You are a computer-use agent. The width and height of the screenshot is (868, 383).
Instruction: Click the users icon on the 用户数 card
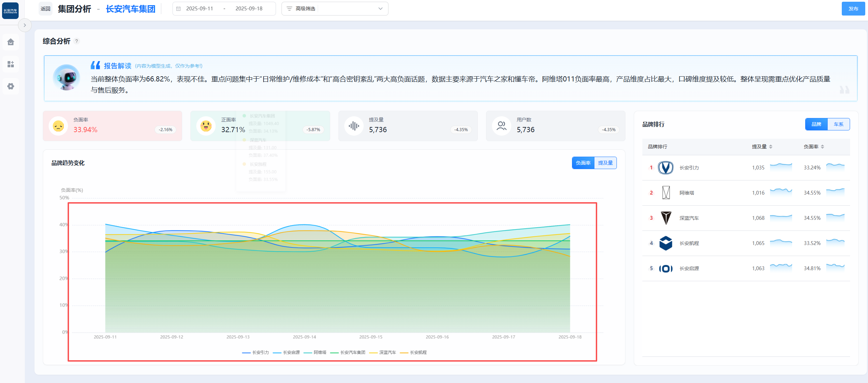pyautogui.click(x=502, y=126)
